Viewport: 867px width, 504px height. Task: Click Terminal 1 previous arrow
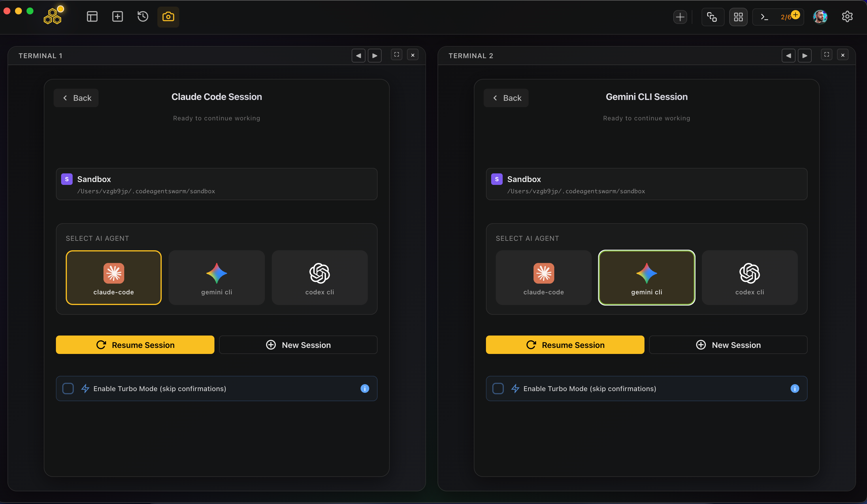coord(359,56)
